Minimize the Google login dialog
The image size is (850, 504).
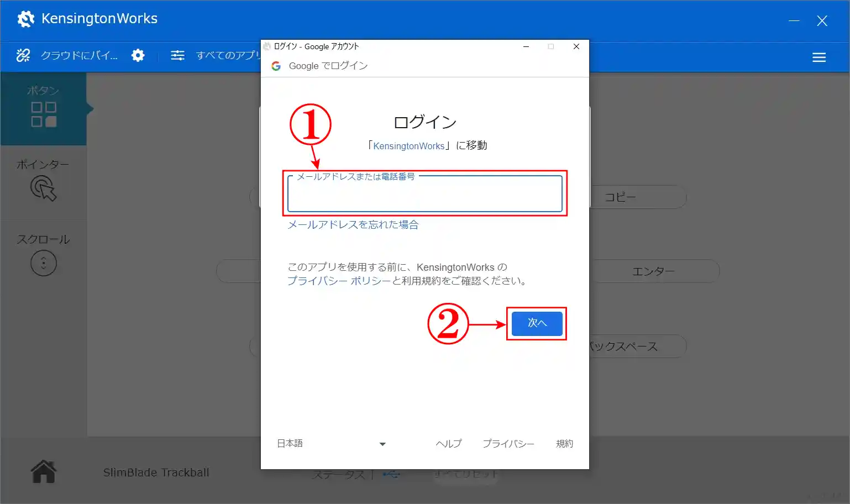click(x=526, y=46)
